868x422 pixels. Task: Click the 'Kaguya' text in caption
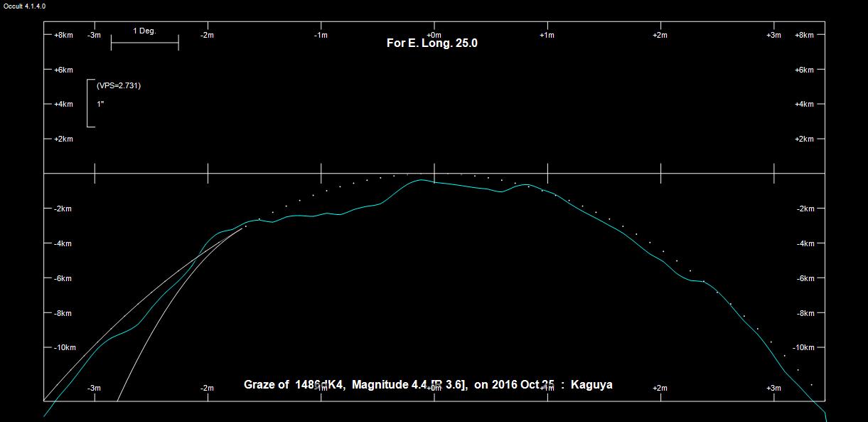[591, 385]
